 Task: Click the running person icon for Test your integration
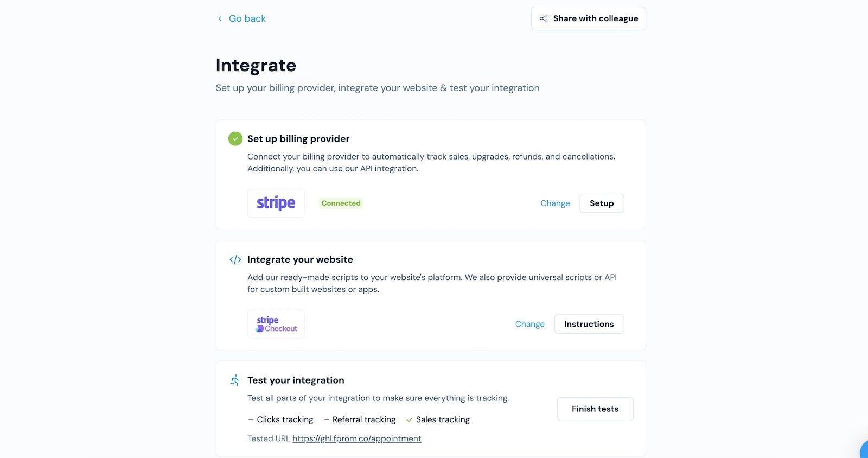pos(235,380)
